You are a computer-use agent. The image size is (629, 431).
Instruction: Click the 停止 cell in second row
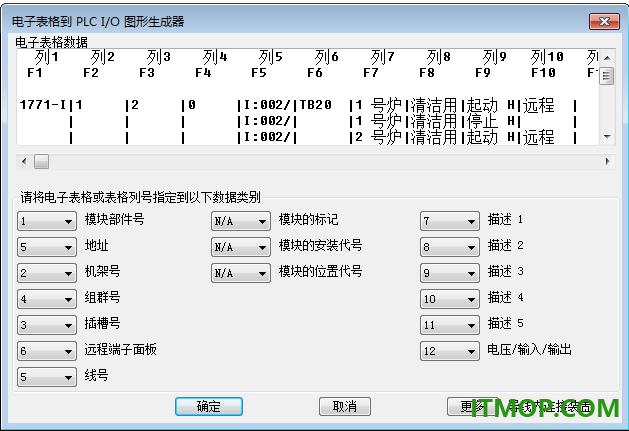point(482,121)
